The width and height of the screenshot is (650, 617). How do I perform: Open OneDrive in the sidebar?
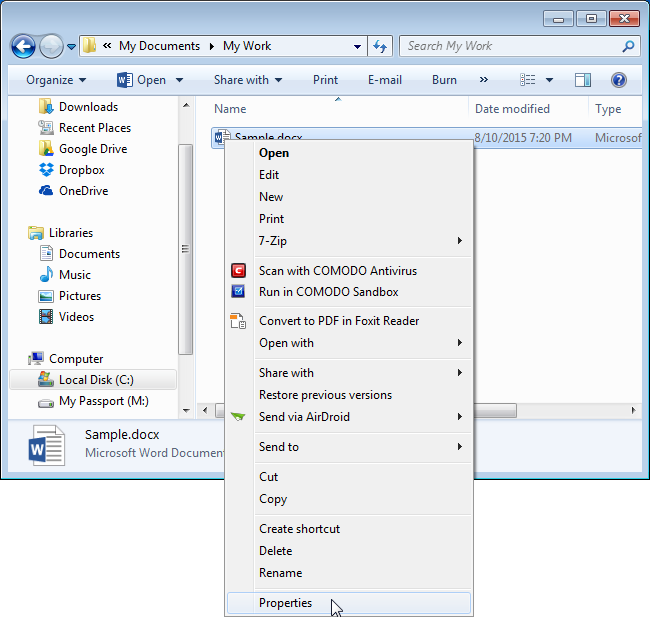(x=73, y=191)
